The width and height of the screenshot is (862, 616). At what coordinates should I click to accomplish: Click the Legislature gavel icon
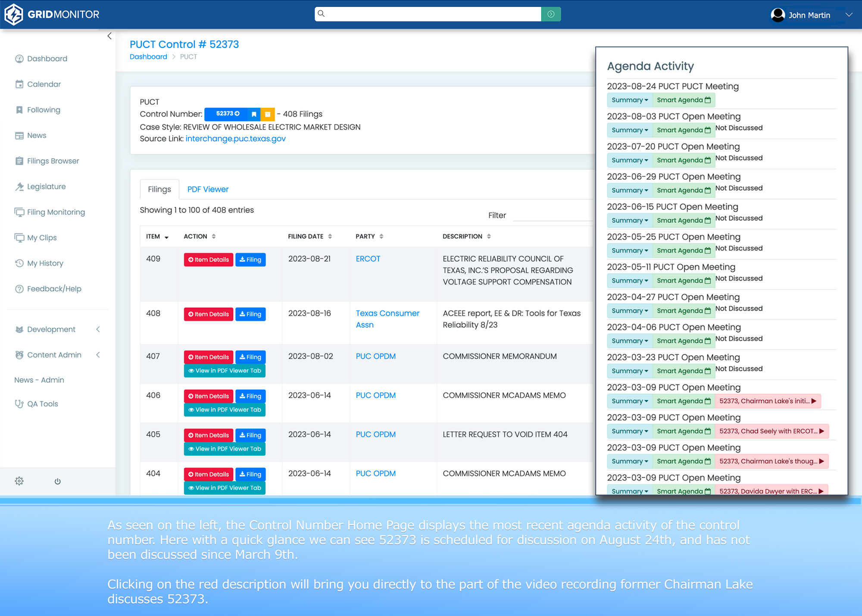click(19, 187)
